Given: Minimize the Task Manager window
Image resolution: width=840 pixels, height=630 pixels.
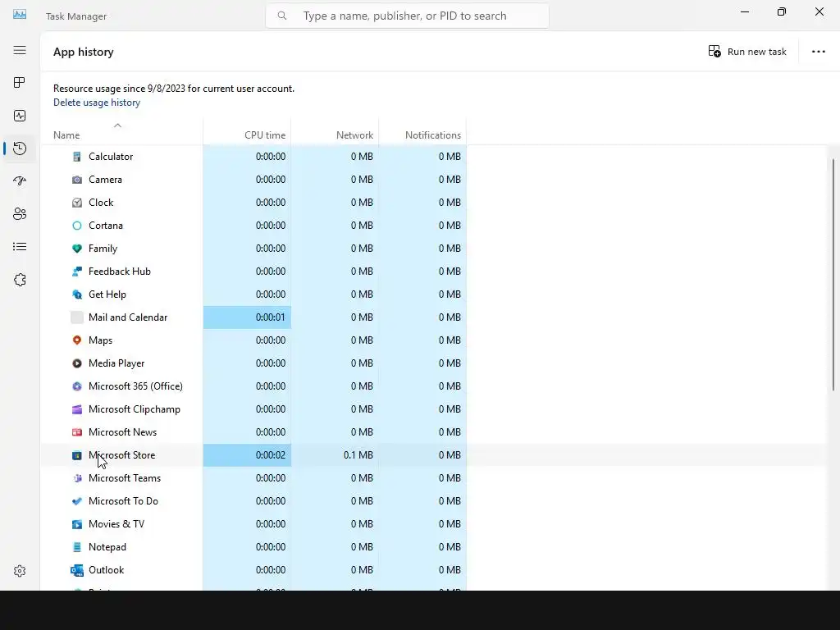Looking at the screenshot, I should point(745,11).
